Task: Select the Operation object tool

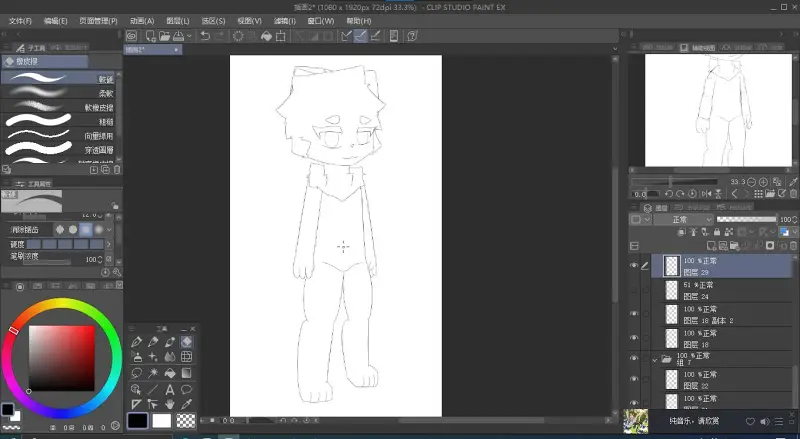Action: tap(136, 389)
